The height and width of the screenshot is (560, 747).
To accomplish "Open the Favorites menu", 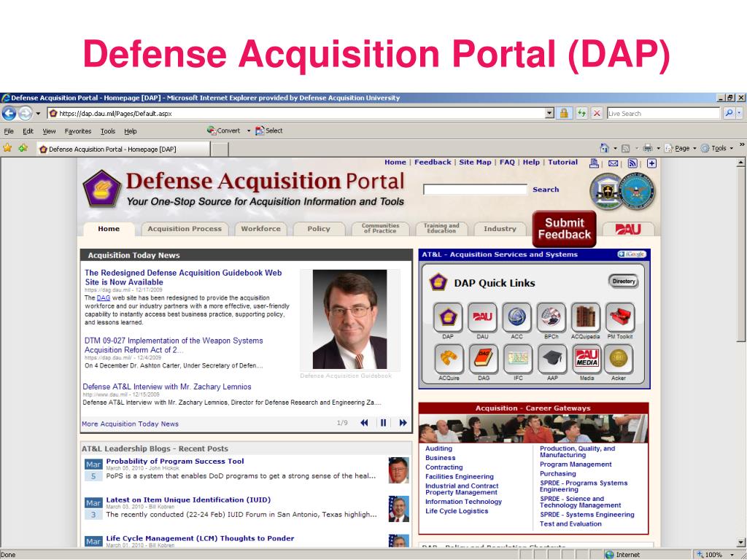I will [x=77, y=131].
